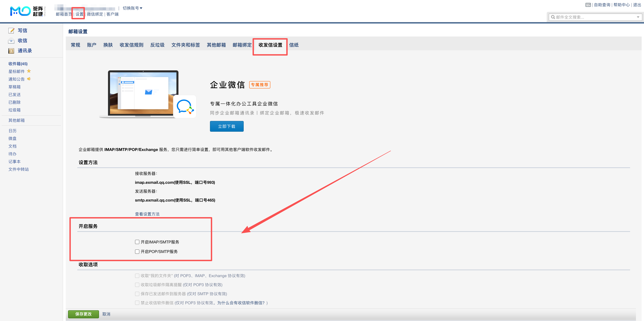The height and width of the screenshot is (321, 644).
Task: Click the star icon beside 星标邮件
Action: click(x=29, y=71)
